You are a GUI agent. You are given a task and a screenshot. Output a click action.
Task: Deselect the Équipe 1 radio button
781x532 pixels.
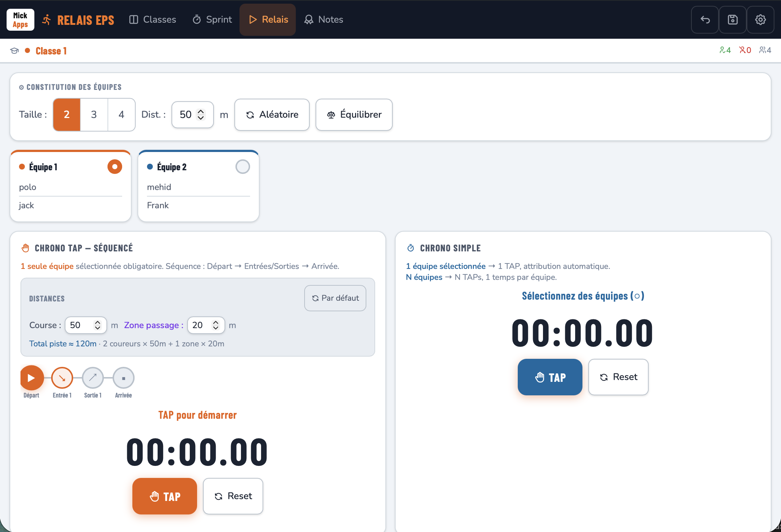[x=114, y=167]
